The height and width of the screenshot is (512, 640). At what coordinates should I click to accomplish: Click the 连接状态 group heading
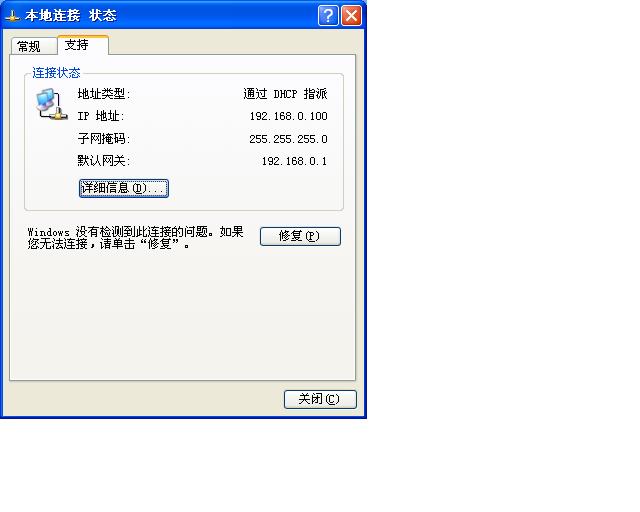pyautogui.click(x=56, y=73)
